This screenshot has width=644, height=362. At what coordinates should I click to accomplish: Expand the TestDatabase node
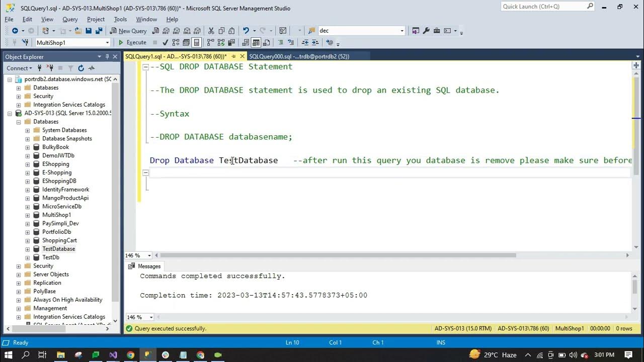coord(28,249)
